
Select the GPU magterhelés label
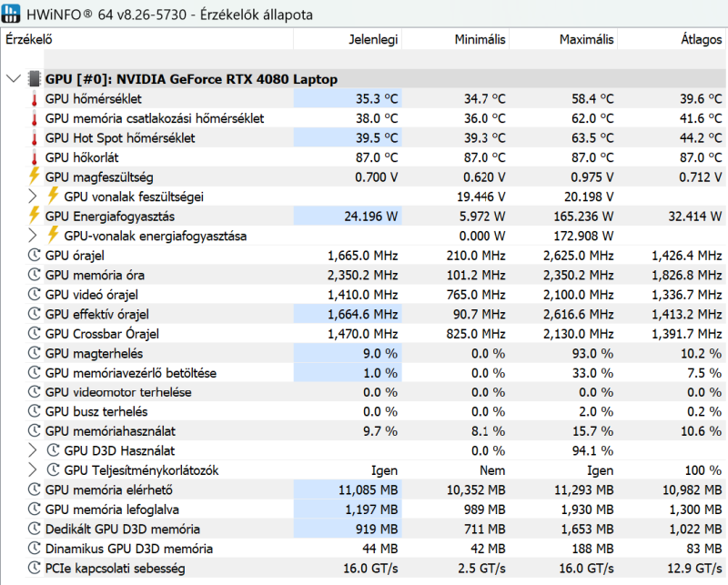(94, 353)
